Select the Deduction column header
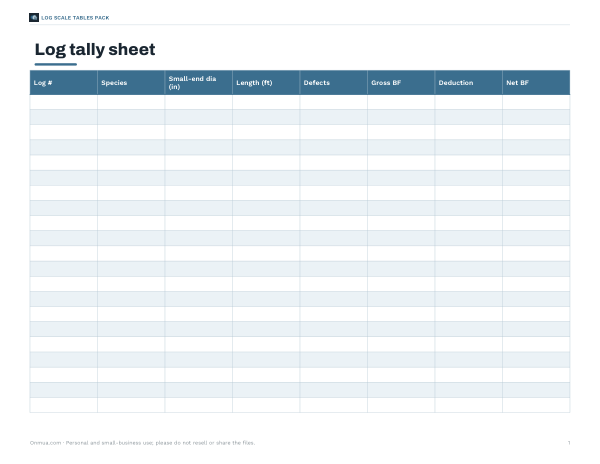The height and width of the screenshot is (464, 600). pyautogui.click(x=469, y=83)
